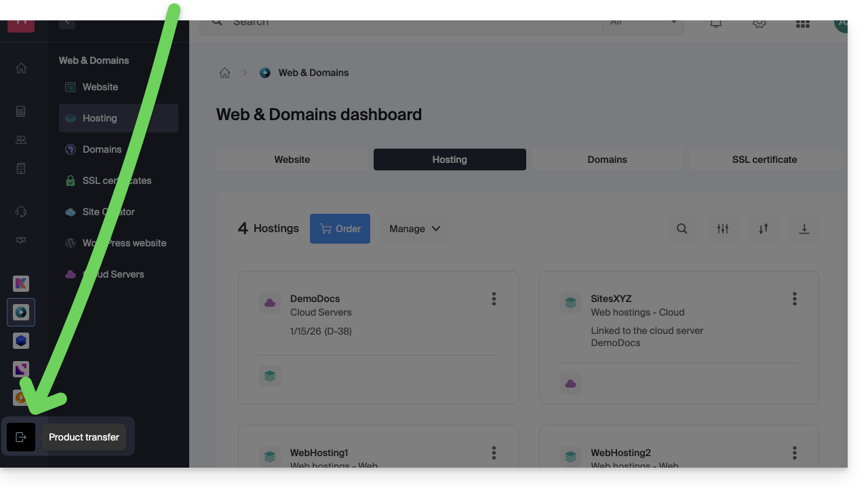Open the support headset icon
This screenshot has height=488, width=868.
(21, 212)
